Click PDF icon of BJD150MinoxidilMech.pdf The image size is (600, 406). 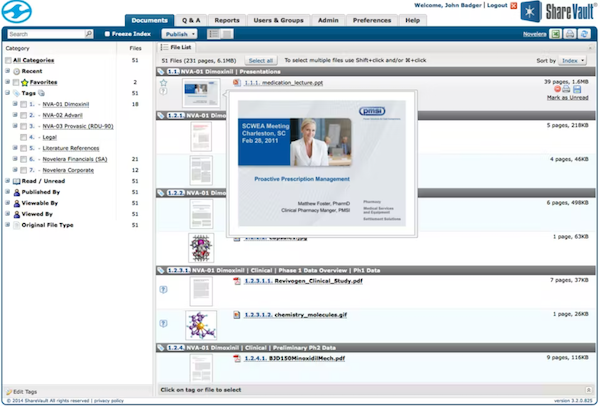tap(237, 359)
